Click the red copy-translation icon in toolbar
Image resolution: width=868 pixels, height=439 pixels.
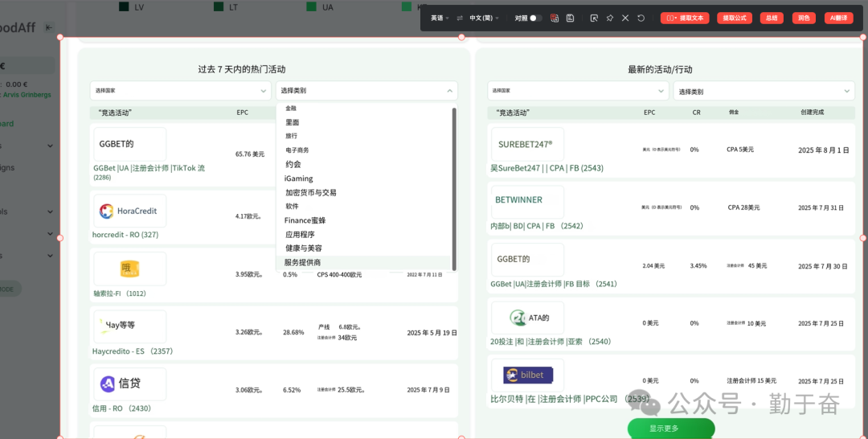pos(554,18)
